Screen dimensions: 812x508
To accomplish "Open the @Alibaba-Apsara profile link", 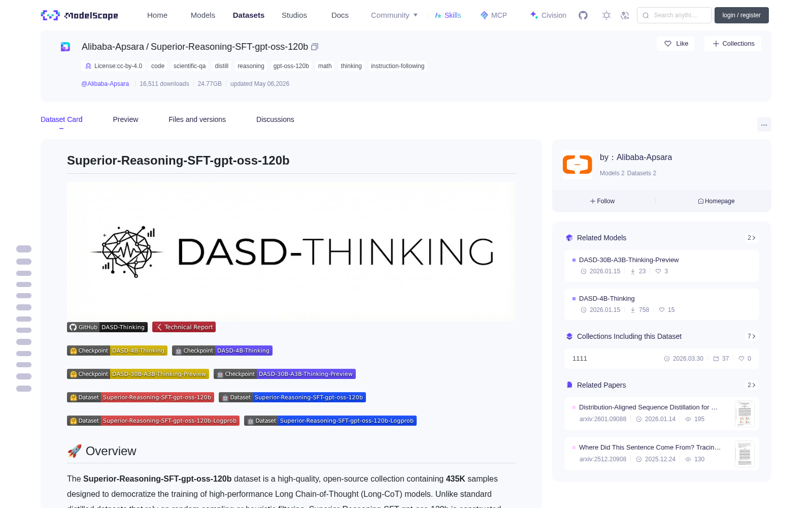I will point(105,84).
